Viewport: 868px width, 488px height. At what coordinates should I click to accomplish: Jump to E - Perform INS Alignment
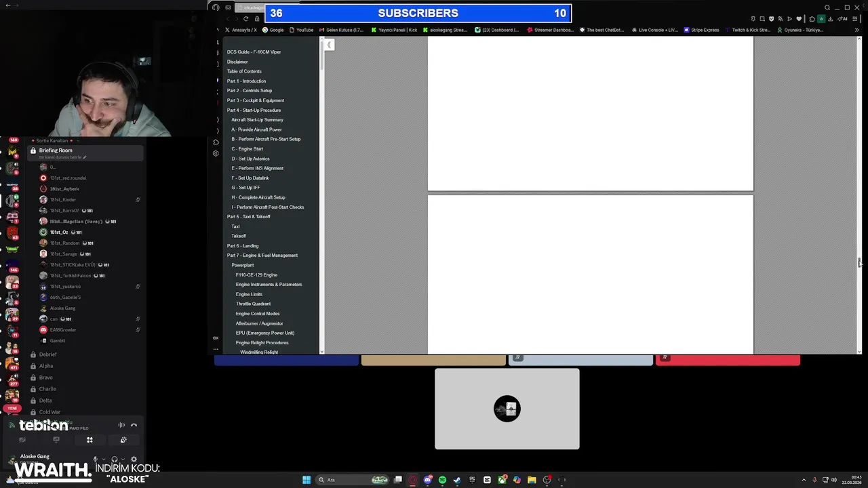coord(257,168)
